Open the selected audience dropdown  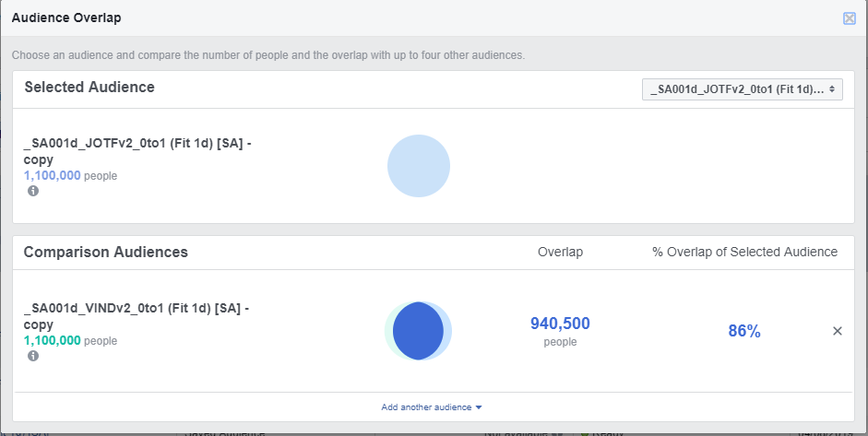pyautogui.click(x=743, y=89)
